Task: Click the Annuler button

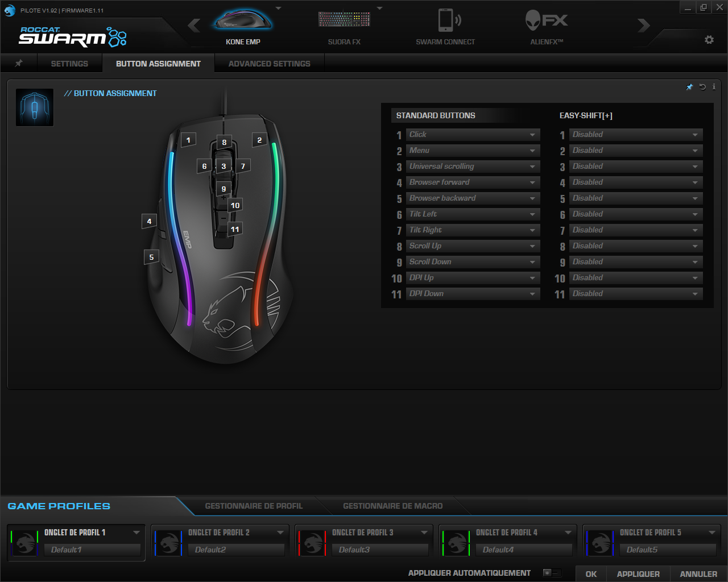Action: point(698,574)
